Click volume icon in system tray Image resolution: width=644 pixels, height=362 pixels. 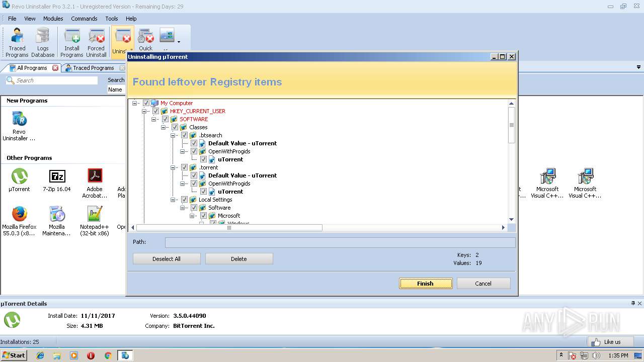[596, 355]
